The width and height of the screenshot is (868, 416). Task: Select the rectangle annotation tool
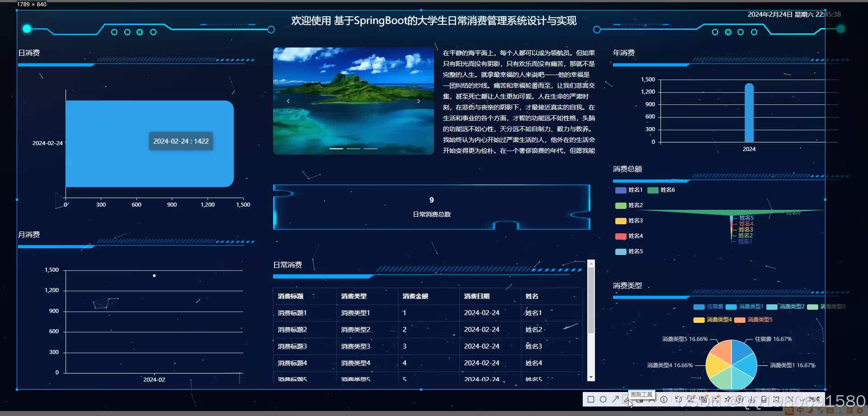pos(590,400)
